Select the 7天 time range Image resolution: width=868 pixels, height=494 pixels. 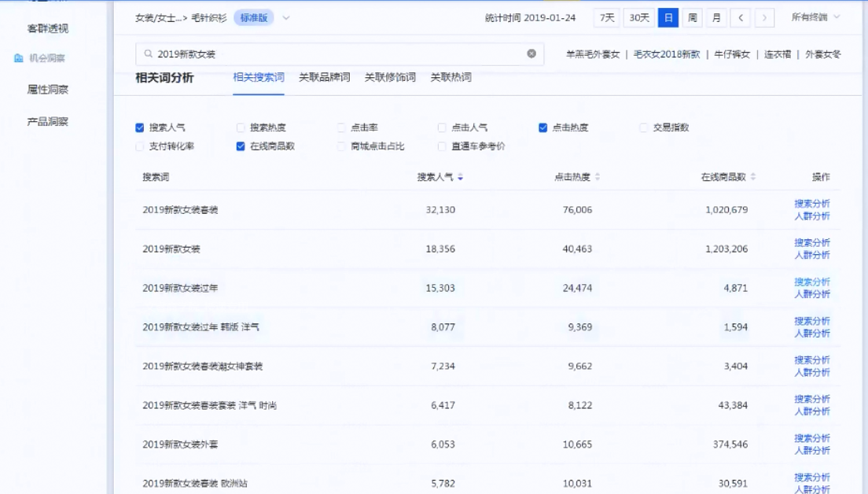pyautogui.click(x=607, y=18)
